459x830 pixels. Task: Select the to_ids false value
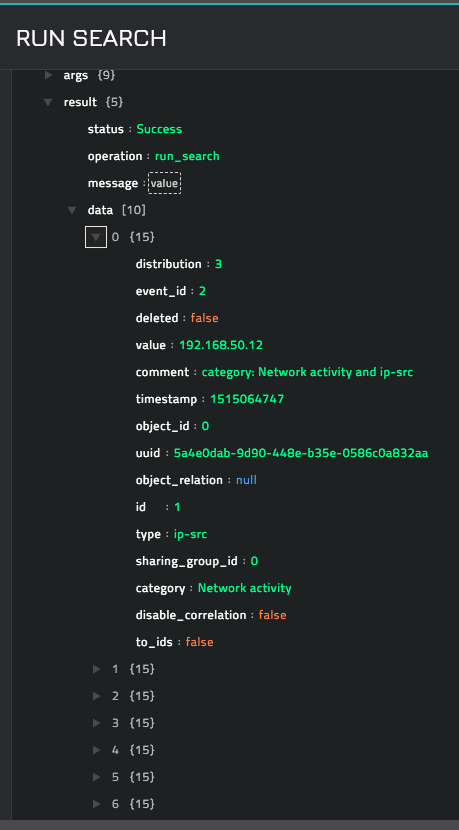200,642
